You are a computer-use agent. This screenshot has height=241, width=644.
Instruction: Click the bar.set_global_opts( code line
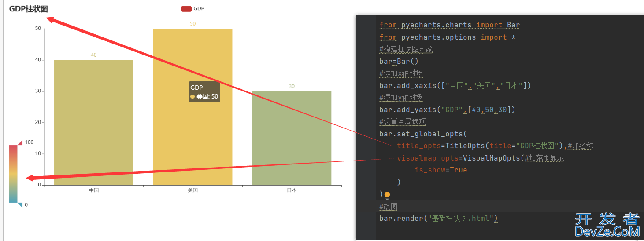click(423, 134)
